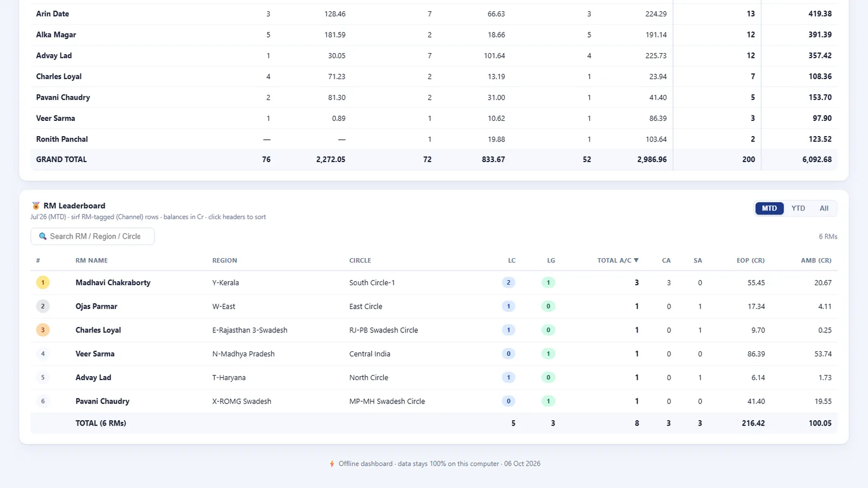The height and width of the screenshot is (488, 868).
Task: Sort by SA column header
Action: 698,260
